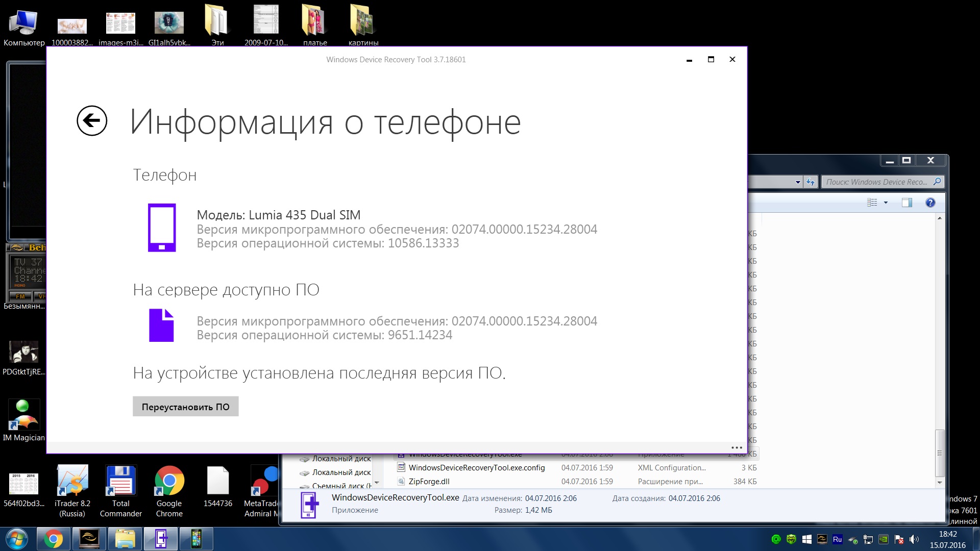Click the Переустановить ПО button
980x551 pixels.
pos(185,407)
